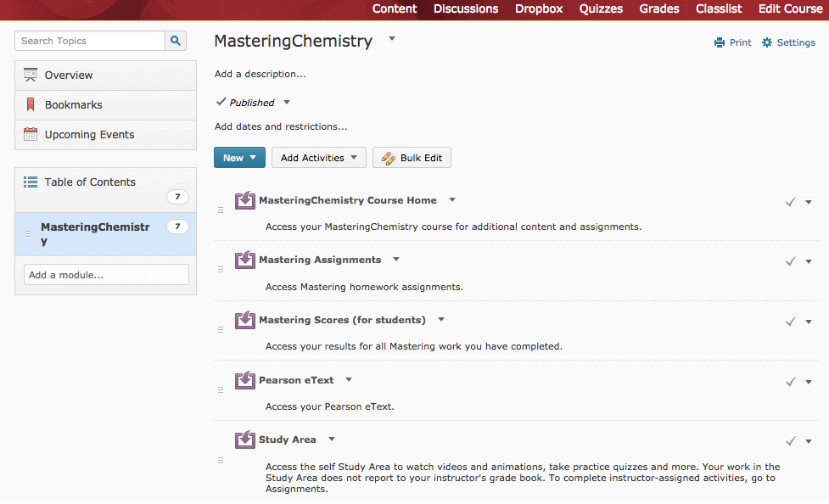Toggle completion checkmark for Mastering Assignments
Image resolution: width=829 pixels, height=504 pixels.
click(790, 262)
